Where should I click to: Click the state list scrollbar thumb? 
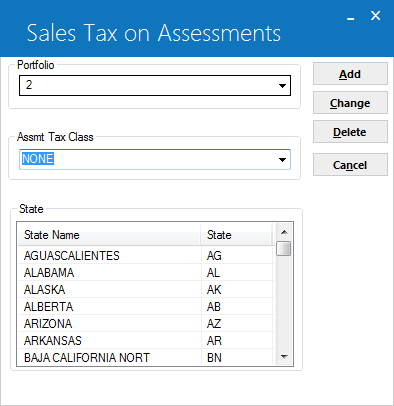pyautogui.click(x=284, y=248)
